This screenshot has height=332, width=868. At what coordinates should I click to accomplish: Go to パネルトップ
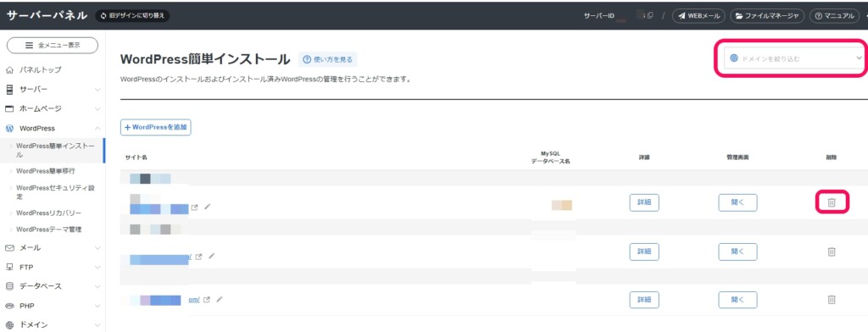(41, 70)
